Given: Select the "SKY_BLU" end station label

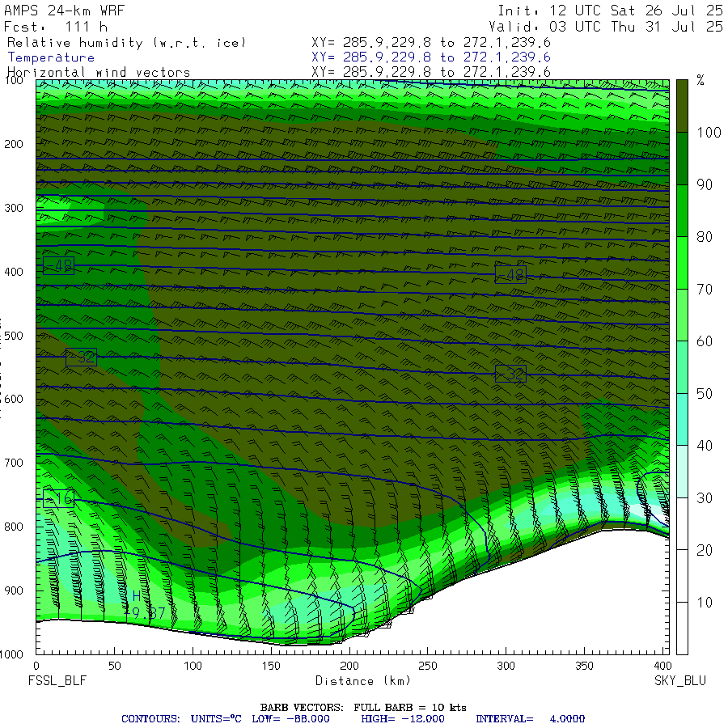Looking at the screenshot, I should [x=680, y=681].
